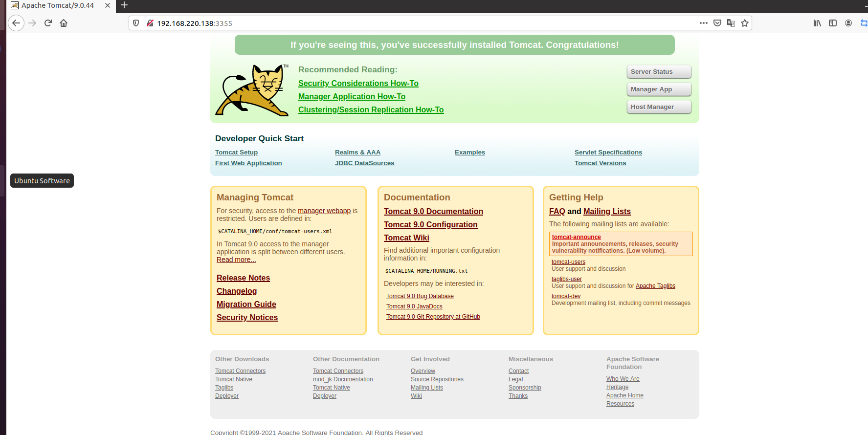Open the tomcat-announce mailing list link
This screenshot has width=868, height=435.
(x=577, y=237)
